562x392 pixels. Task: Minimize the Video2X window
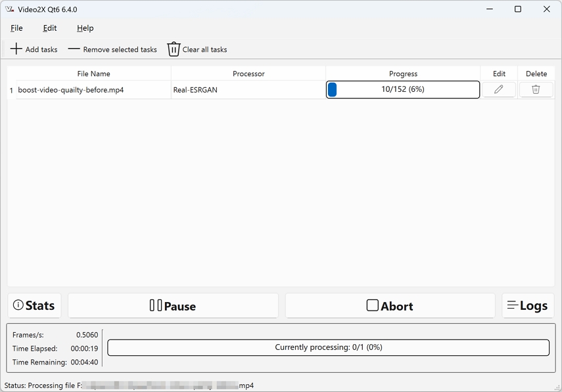pyautogui.click(x=490, y=9)
